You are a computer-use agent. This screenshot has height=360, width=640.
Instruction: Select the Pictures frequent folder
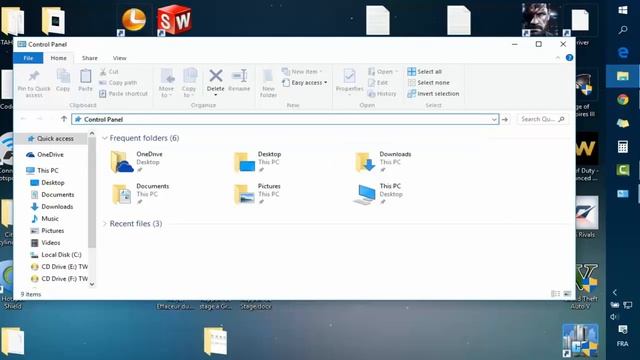(x=258, y=194)
